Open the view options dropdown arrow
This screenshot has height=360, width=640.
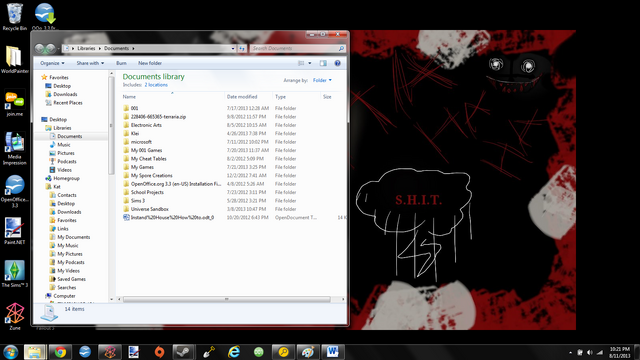310,63
